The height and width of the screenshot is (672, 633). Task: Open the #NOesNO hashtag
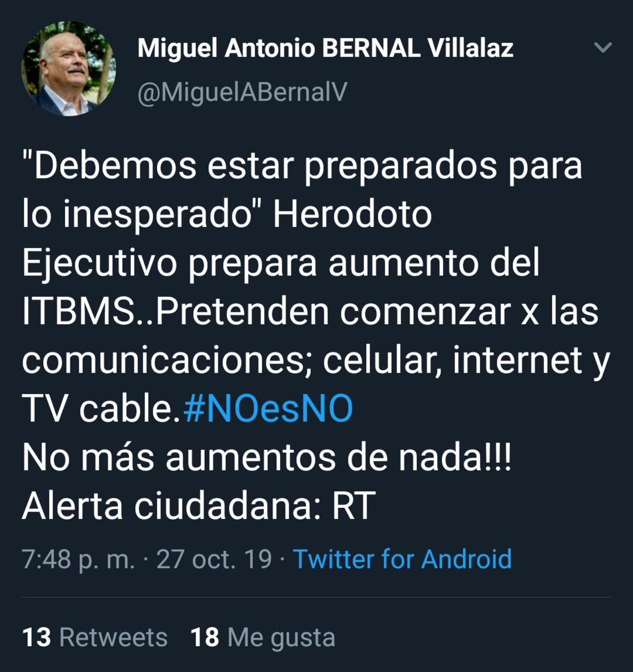click(268, 409)
